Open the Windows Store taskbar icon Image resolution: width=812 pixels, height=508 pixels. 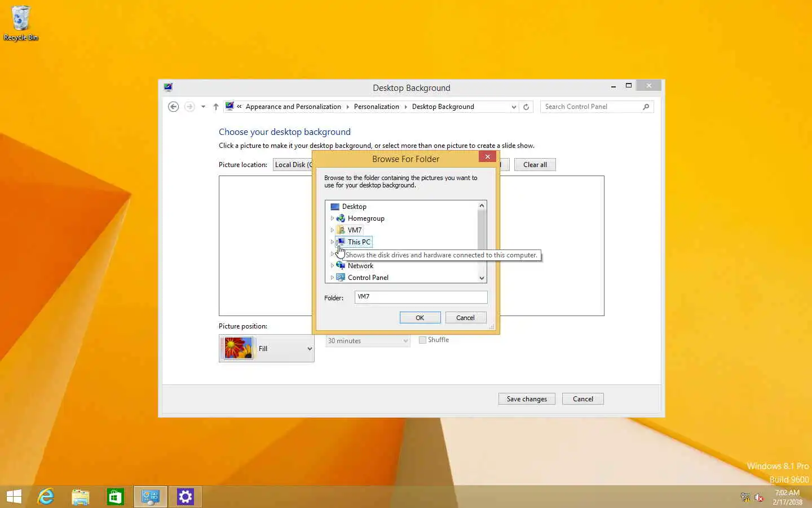116,497
